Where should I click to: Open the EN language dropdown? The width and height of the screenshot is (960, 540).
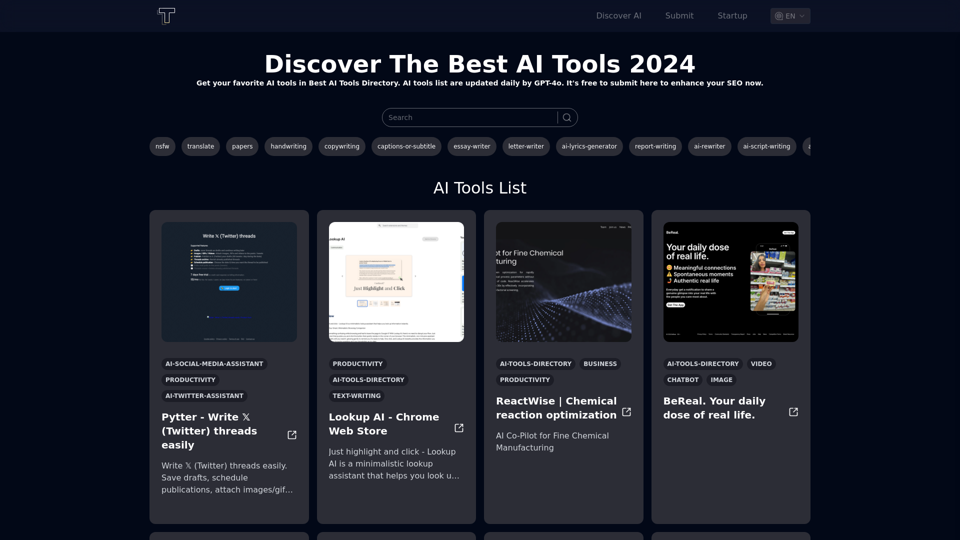click(x=790, y=16)
